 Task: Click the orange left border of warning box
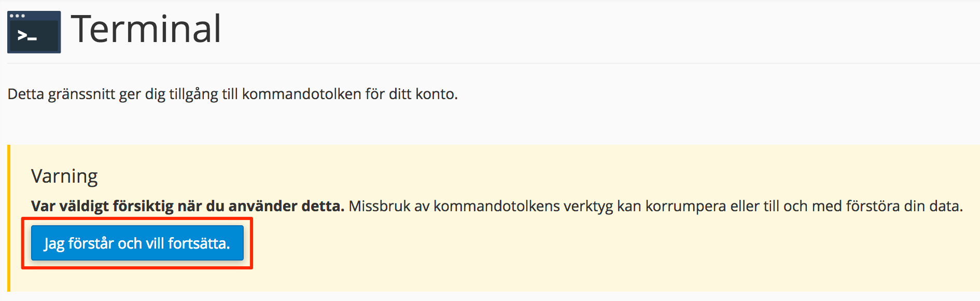[x=9, y=218]
